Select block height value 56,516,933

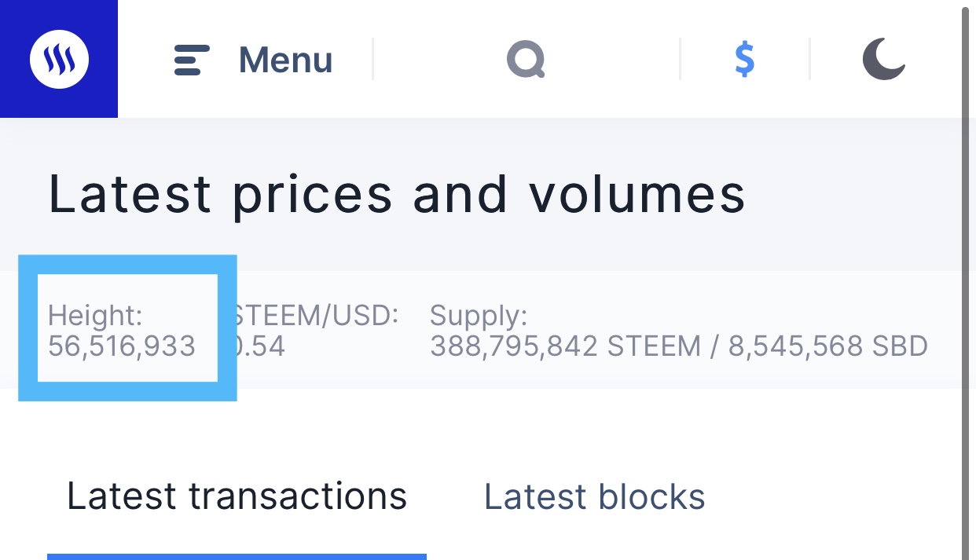point(122,346)
